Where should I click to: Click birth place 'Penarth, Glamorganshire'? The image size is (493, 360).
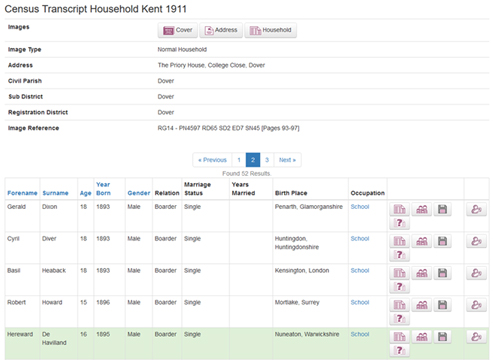(x=309, y=207)
